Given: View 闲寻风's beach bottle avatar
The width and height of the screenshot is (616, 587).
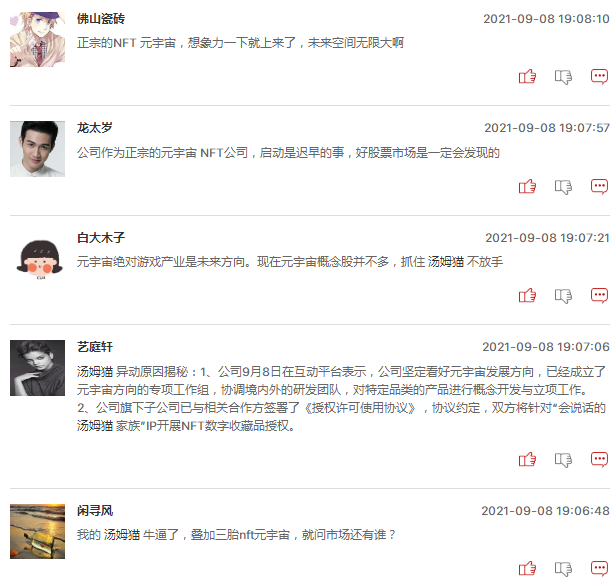Looking at the screenshot, I should click(x=37, y=532).
